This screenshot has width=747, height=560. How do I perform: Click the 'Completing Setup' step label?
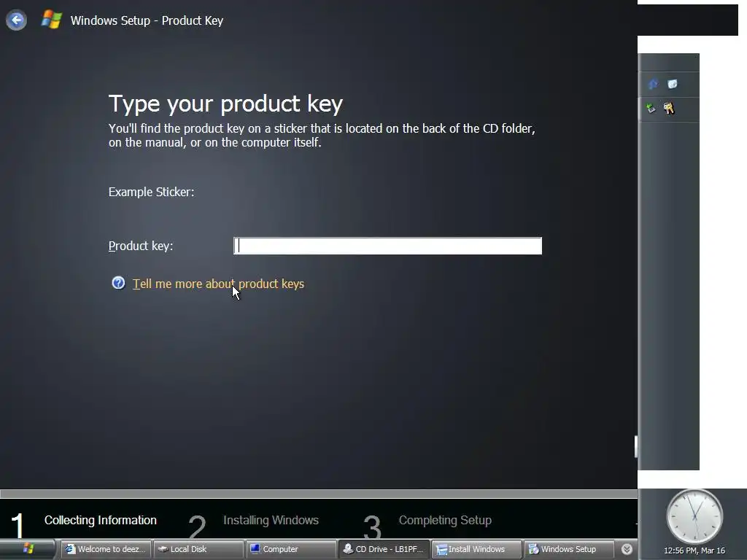(445, 520)
